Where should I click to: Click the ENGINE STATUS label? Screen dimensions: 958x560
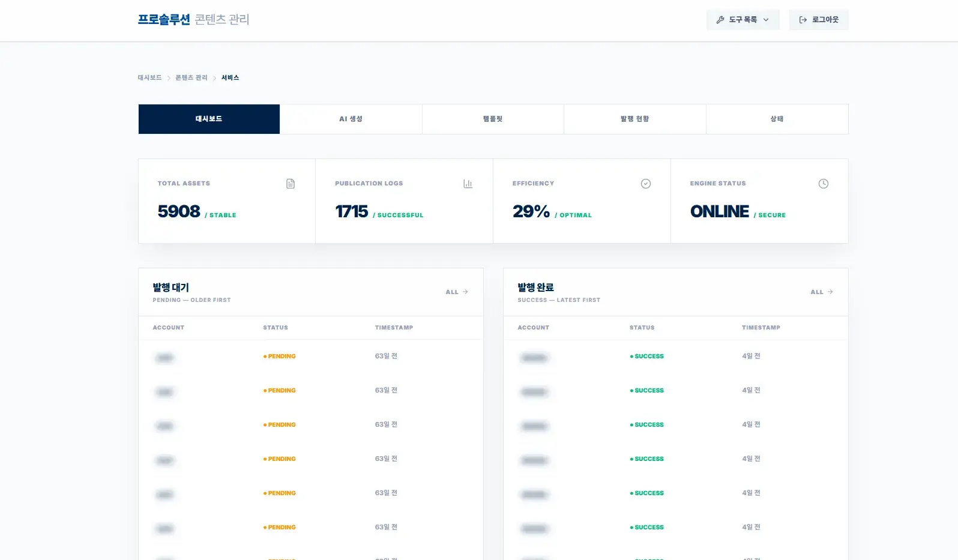(718, 184)
